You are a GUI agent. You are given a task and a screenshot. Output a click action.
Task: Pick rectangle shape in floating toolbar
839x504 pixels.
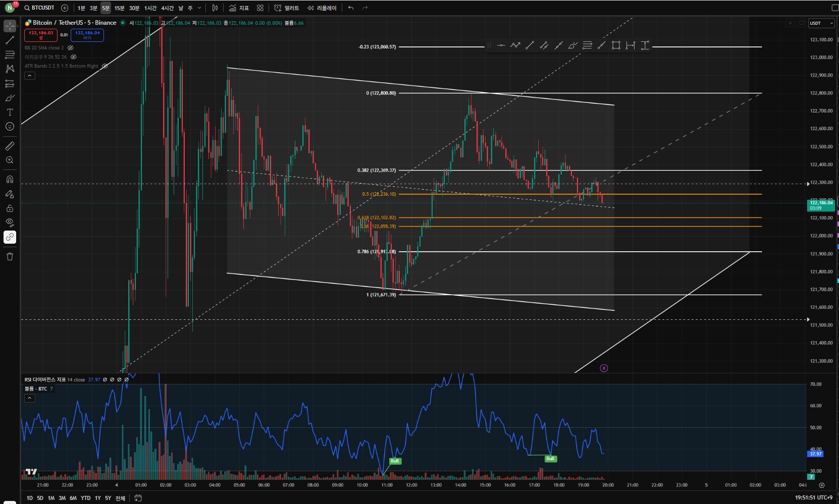[x=616, y=45]
